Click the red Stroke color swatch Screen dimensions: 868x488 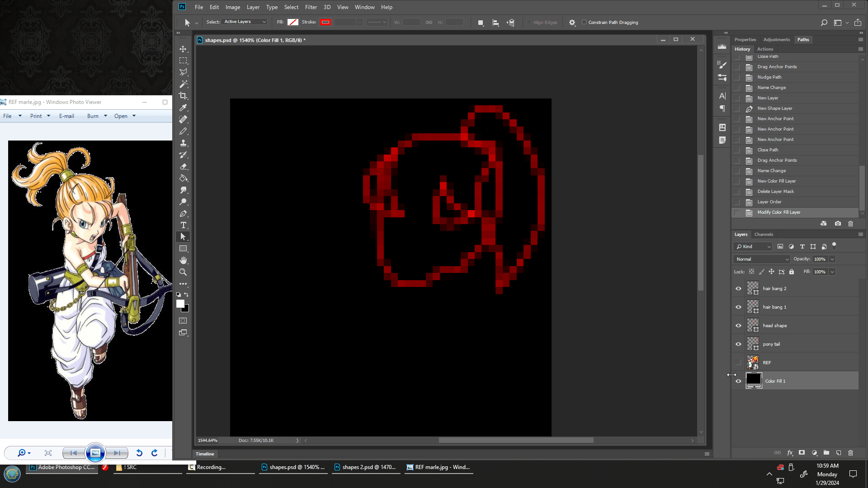tap(325, 22)
